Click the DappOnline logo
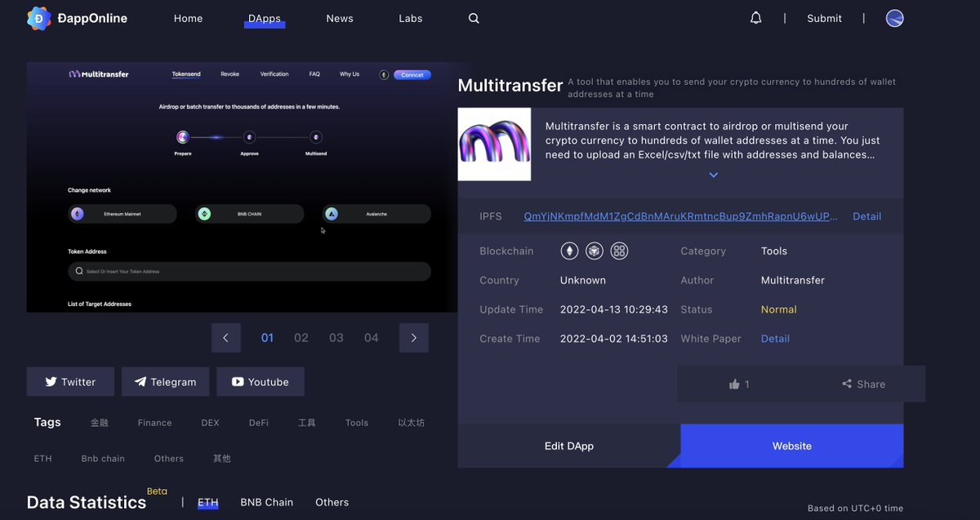Viewport: 980px width, 520px height. pos(77,18)
